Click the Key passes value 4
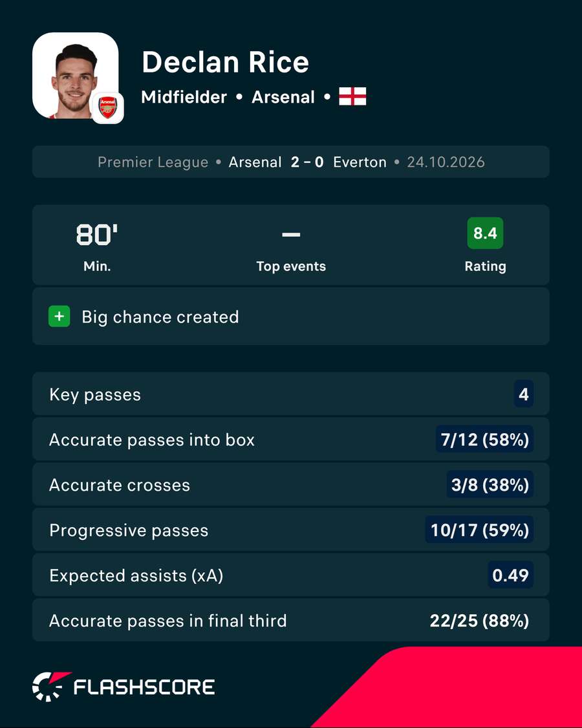 click(x=523, y=394)
